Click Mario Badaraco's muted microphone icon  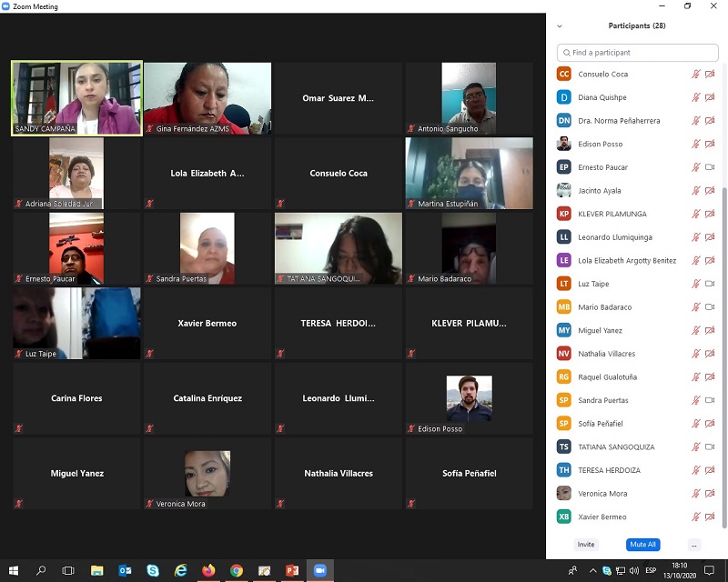pyautogui.click(x=696, y=307)
